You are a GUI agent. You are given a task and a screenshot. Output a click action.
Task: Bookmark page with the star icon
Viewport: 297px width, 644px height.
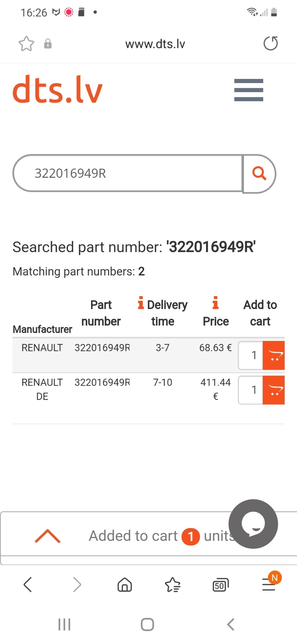pos(26,43)
